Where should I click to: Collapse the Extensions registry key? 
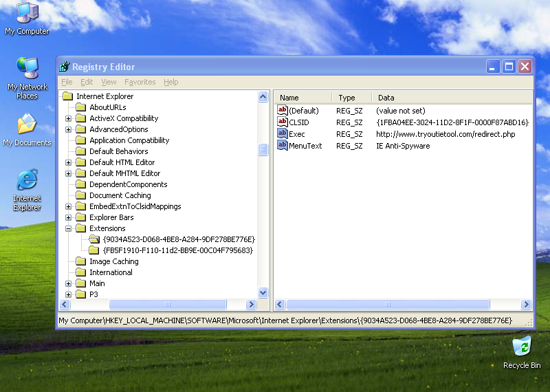coord(69,228)
